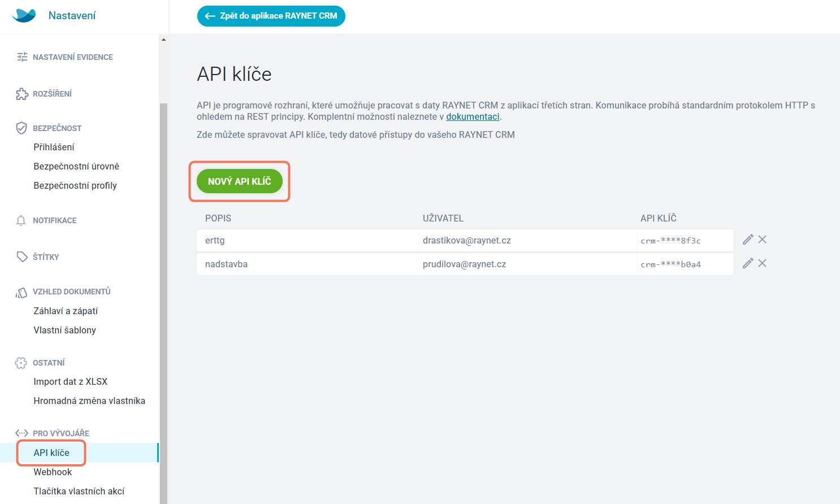Select API klíče in sidebar
Image resolution: width=840 pixels, height=504 pixels.
(x=51, y=453)
